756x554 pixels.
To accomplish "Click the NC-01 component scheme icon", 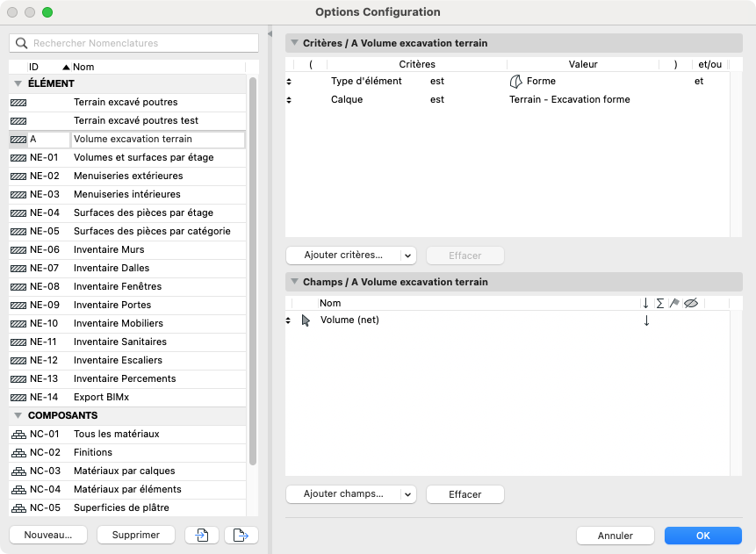I will pyautogui.click(x=18, y=435).
